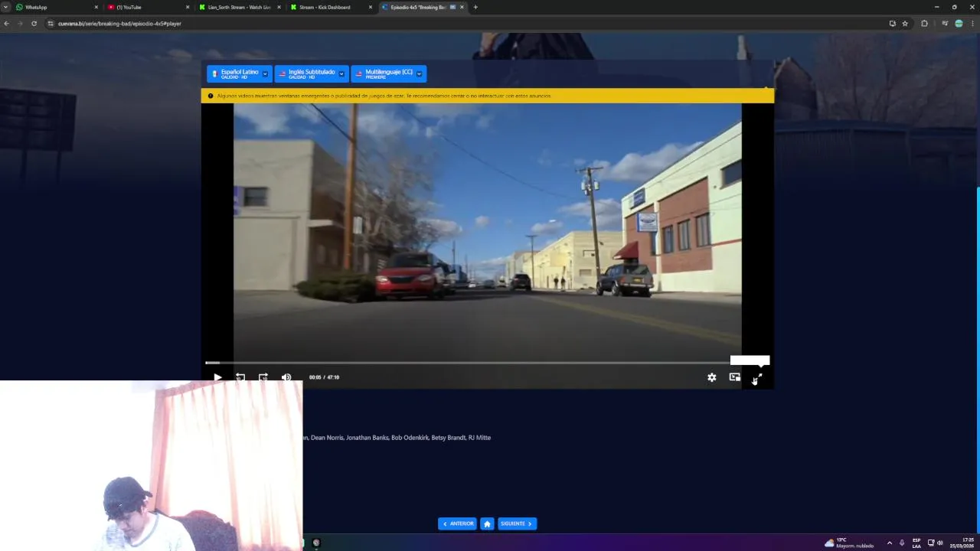
Task: Open the video player settings gear
Action: coord(712,377)
